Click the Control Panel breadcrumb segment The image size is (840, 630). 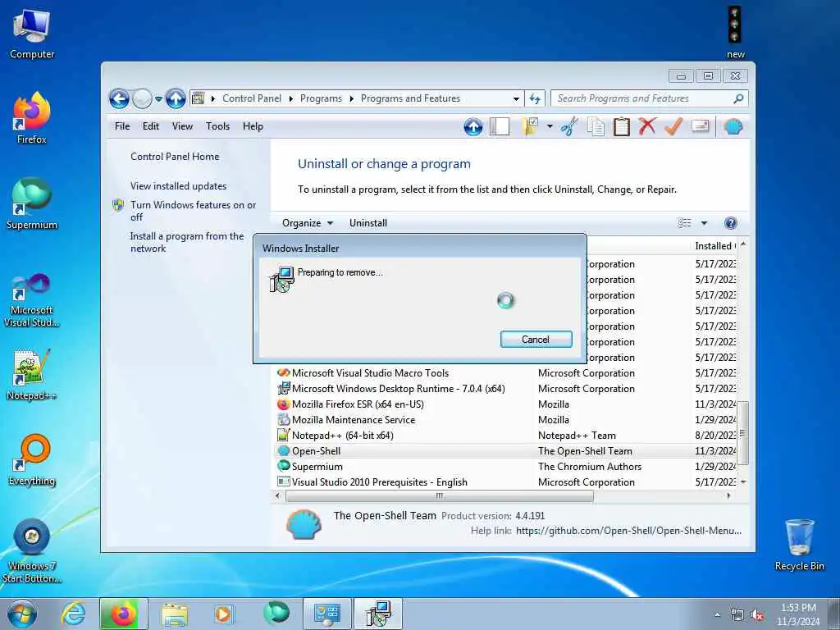pos(252,98)
